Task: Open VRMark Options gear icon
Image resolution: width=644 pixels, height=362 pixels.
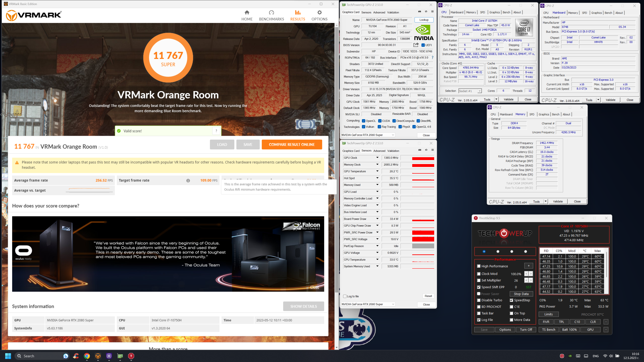Action: coord(319,13)
